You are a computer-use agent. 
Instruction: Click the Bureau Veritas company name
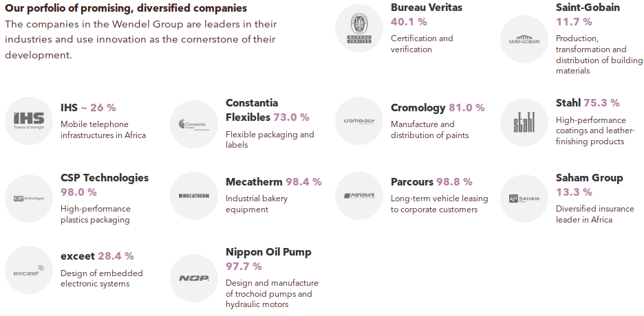point(426,8)
